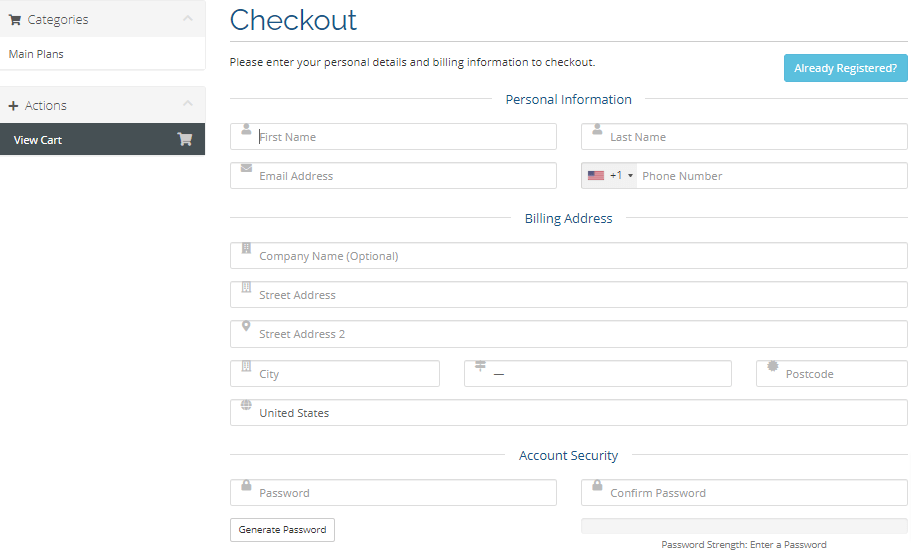Click the plus icon beside Actions heading
This screenshot has width=911, height=560.
click(x=14, y=106)
